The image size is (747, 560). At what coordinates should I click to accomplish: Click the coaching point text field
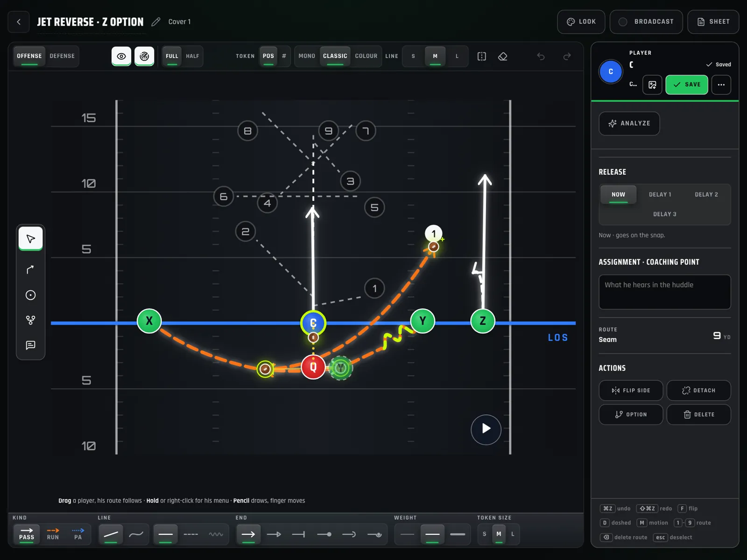(664, 292)
